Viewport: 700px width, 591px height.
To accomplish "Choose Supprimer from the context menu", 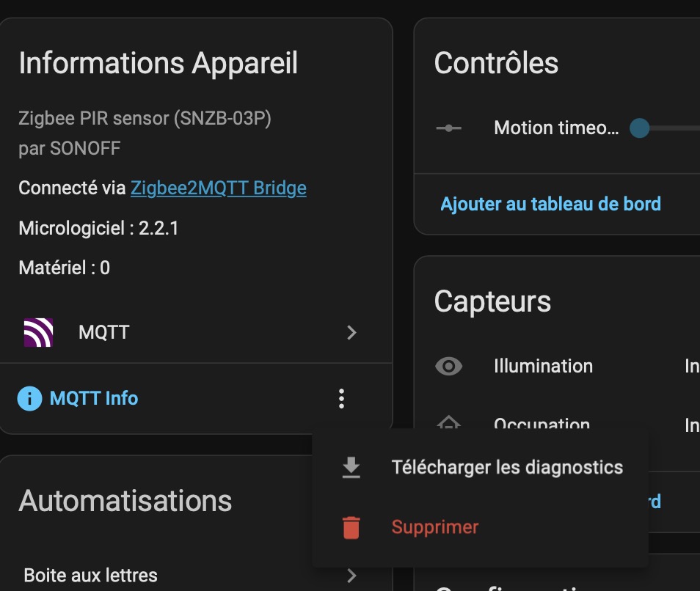I will point(435,527).
